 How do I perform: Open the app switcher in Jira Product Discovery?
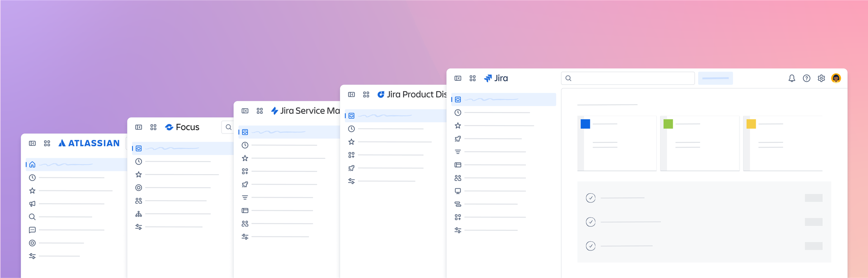[366, 95]
